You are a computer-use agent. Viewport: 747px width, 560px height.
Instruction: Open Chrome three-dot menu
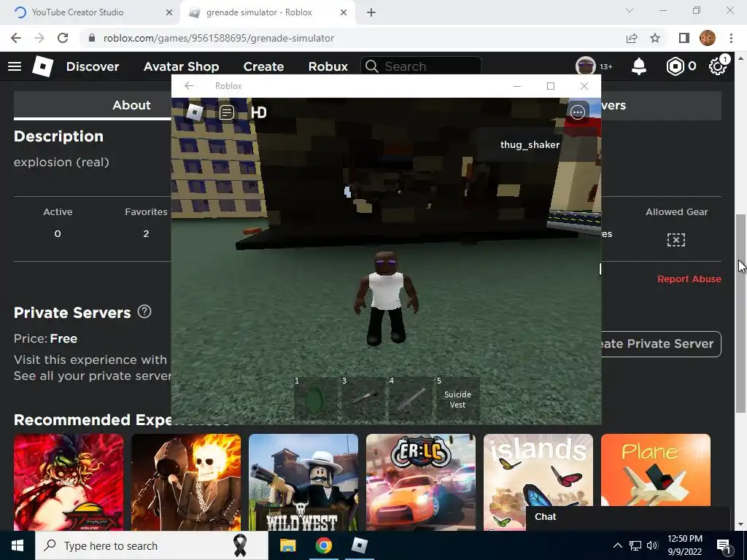pos(731,38)
